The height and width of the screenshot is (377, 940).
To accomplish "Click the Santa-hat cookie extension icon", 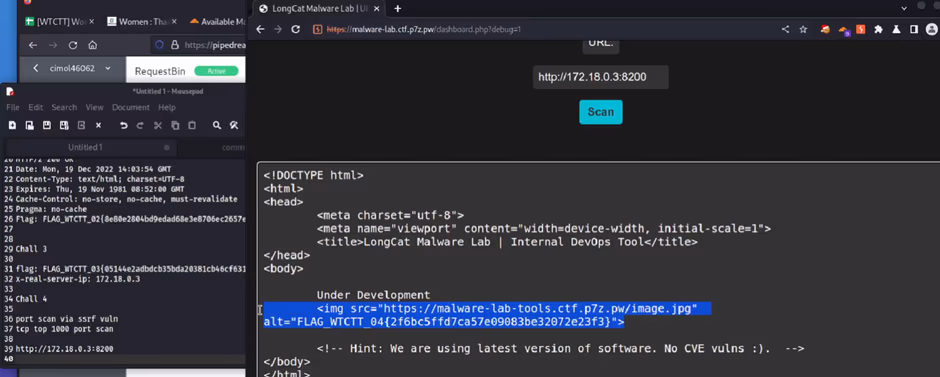I will pos(825,29).
